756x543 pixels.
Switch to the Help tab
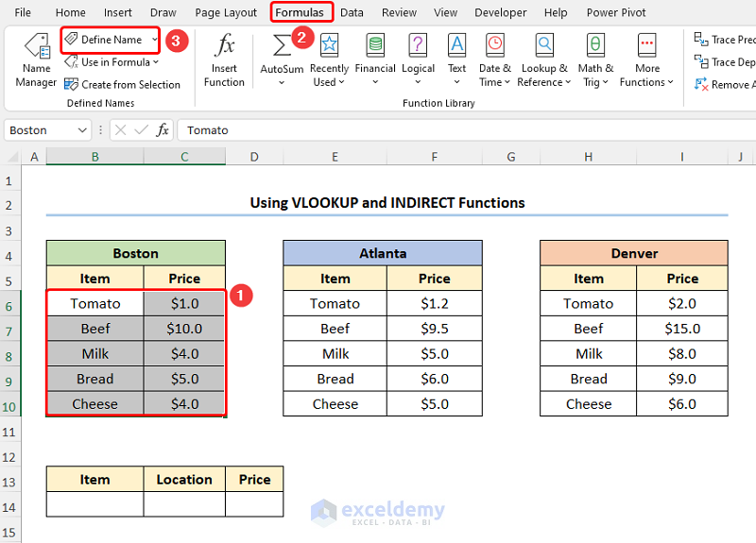[556, 12]
